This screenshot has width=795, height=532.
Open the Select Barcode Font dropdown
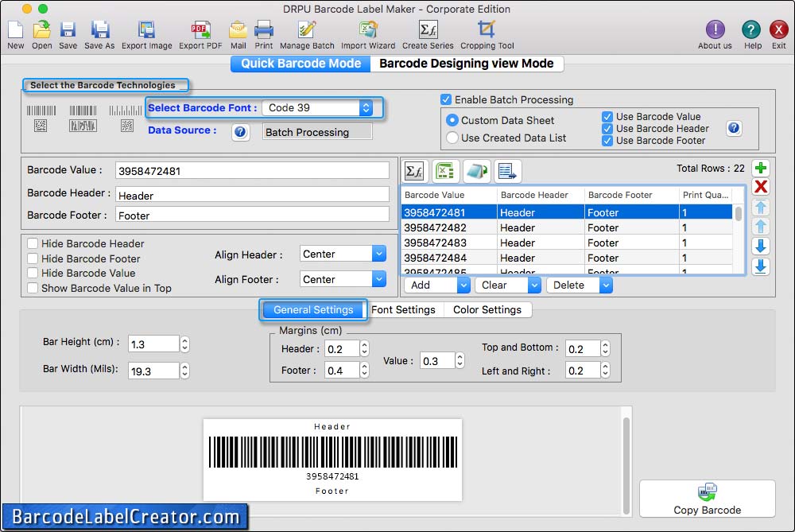pos(317,107)
